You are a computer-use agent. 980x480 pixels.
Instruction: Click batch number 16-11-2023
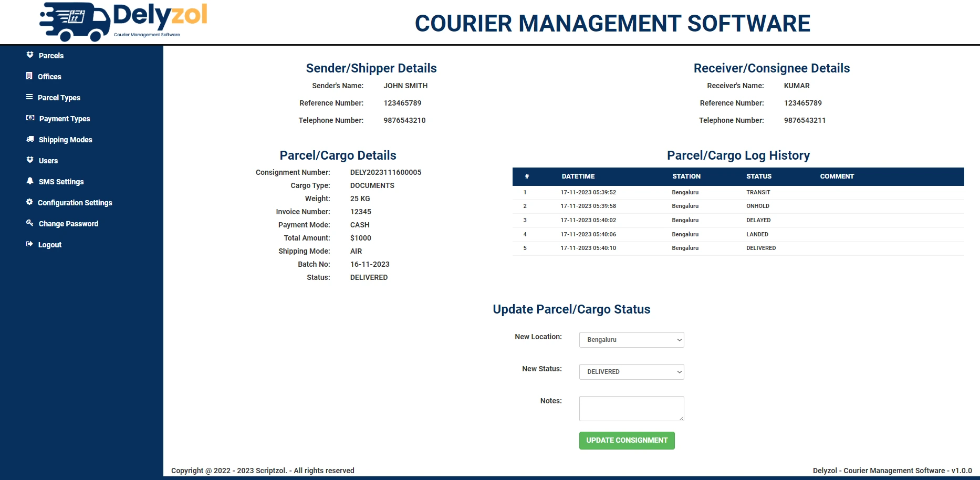pos(370,264)
